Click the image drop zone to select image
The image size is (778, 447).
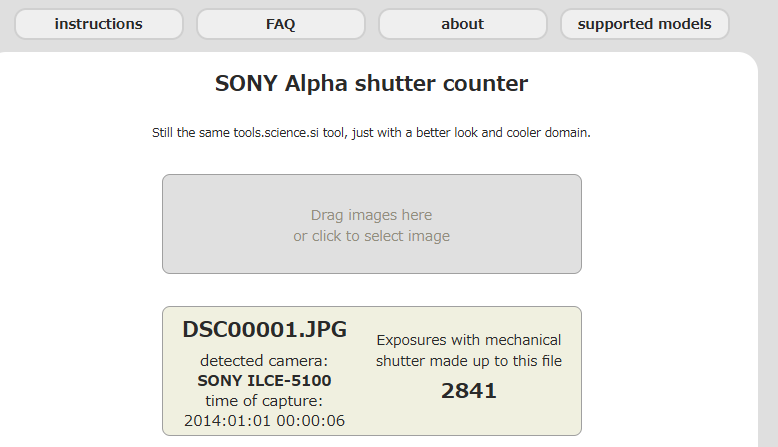click(372, 224)
